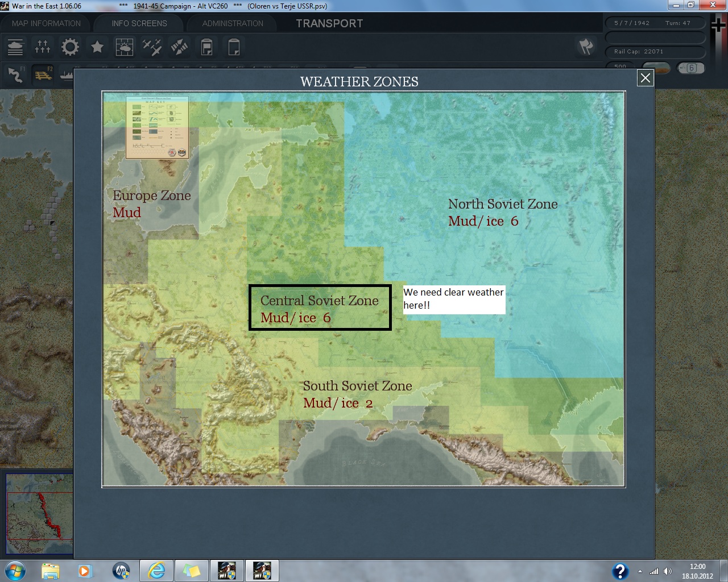Viewport: 728px width, 582px height.
Task: Click the crossed flags end turn icon
Action: tap(586, 47)
